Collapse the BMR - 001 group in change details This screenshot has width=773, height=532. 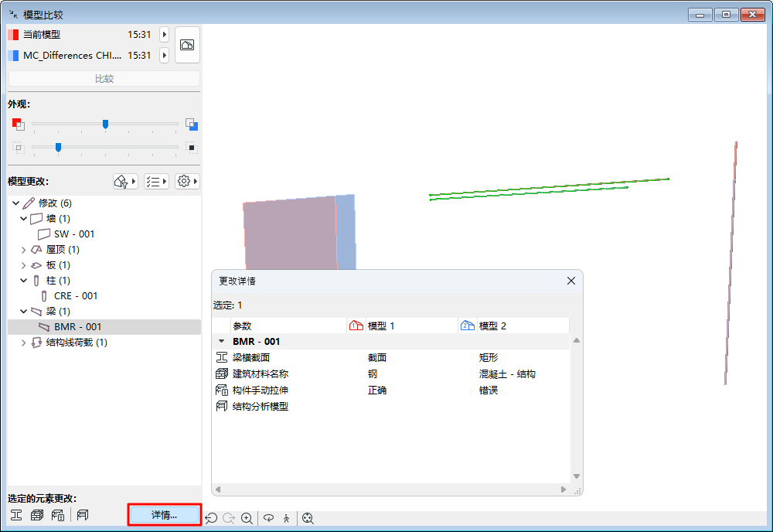221,341
